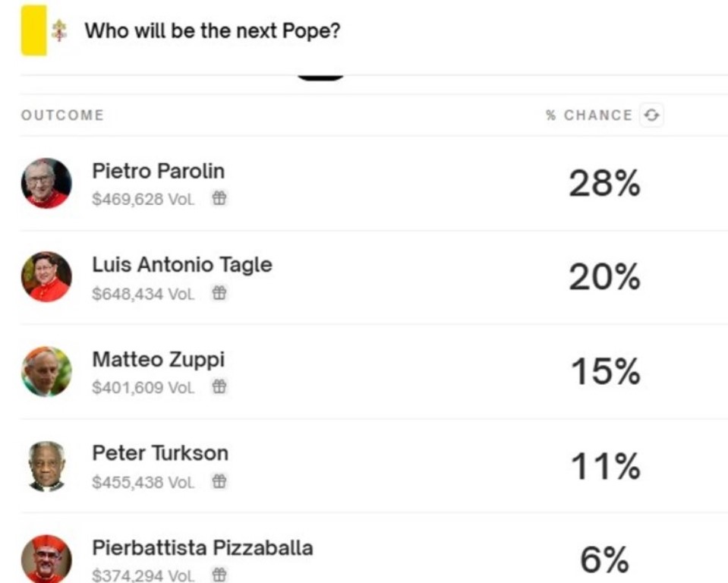Viewport: 728px width, 583px height.
Task: Select Peter Turkson's profile picture
Action: [x=46, y=465]
